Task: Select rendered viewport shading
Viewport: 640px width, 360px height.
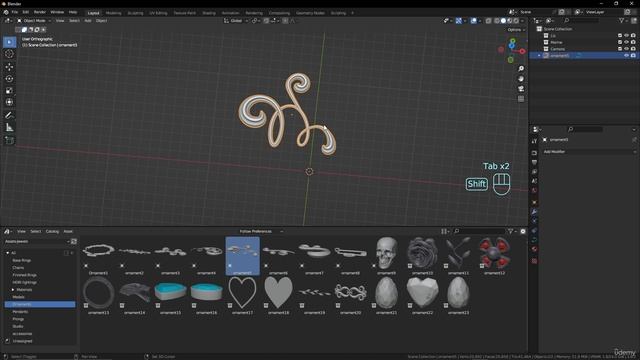Action: point(516,21)
